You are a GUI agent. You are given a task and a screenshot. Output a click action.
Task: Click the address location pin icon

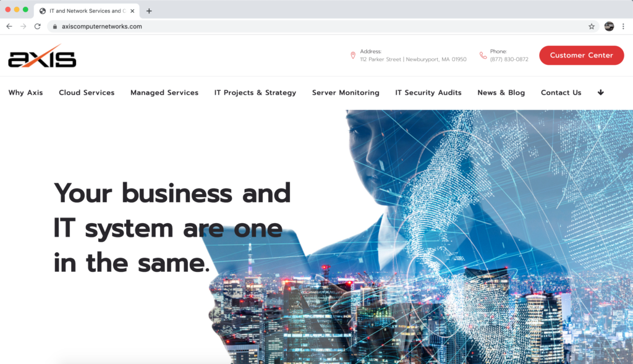pos(353,55)
